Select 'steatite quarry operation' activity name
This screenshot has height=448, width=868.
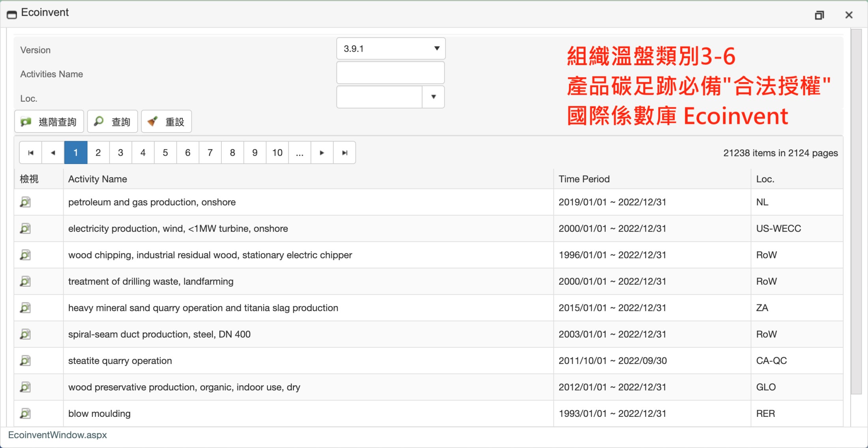point(120,360)
